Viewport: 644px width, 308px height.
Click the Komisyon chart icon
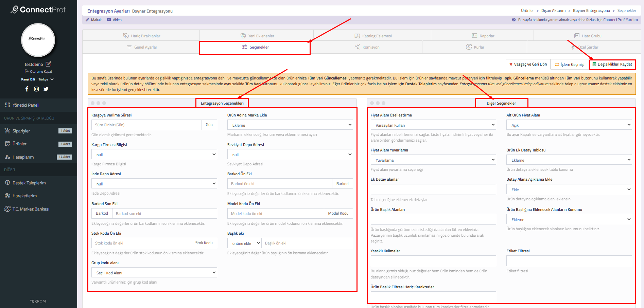click(x=357, y=47)
